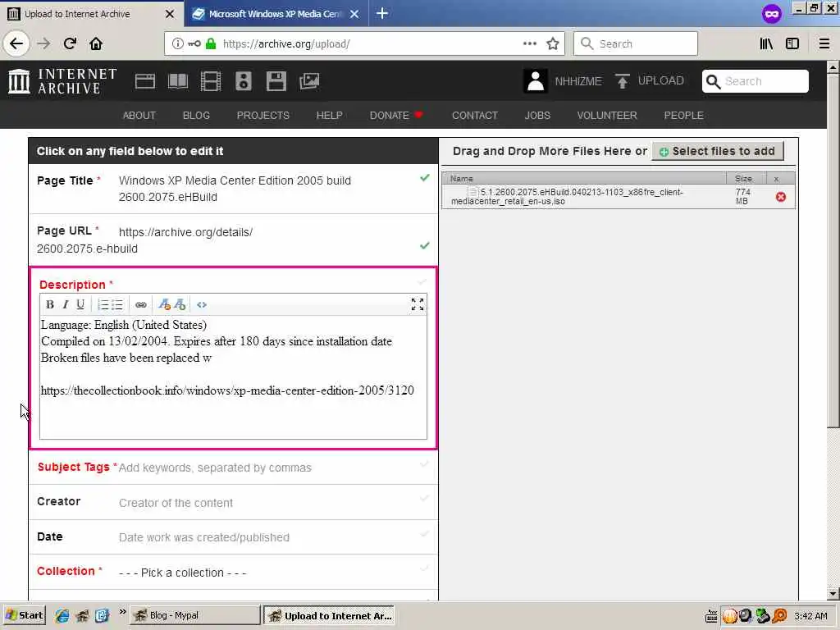Click the remove formatting icon

(x=180, y=305)
